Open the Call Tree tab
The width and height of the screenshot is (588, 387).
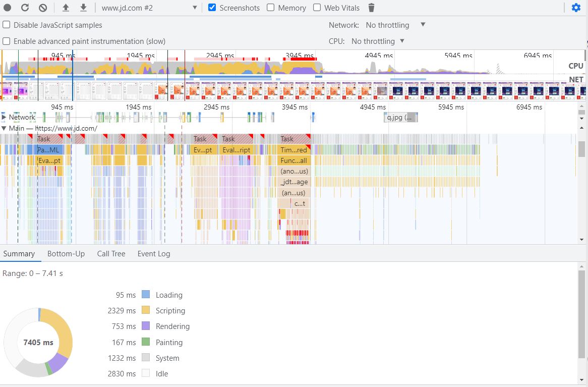[x=111, y=254]
